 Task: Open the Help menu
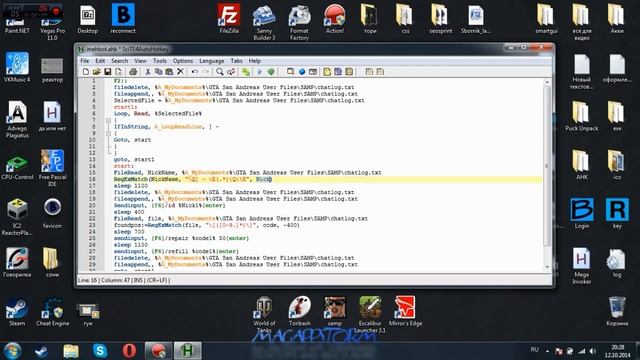tap(255, 61)
